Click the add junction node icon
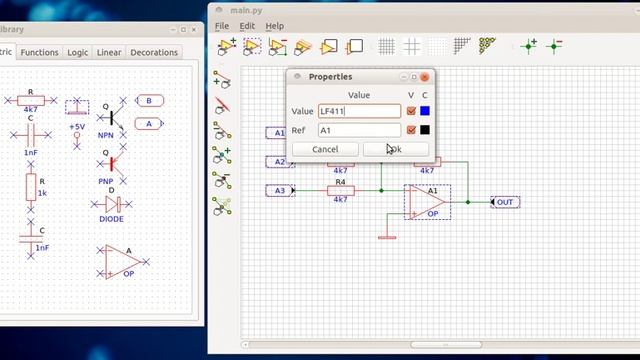The image size is (640, 360). tap(529, 46)
